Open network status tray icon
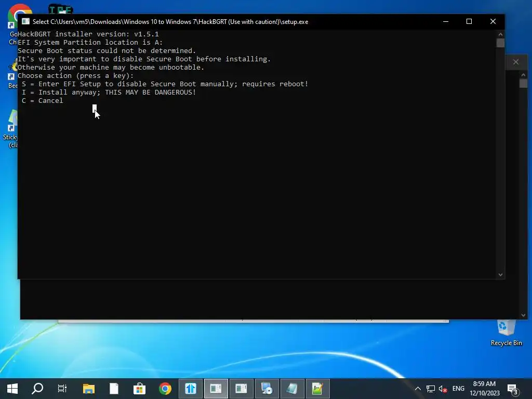 click(x=431, y=389)
